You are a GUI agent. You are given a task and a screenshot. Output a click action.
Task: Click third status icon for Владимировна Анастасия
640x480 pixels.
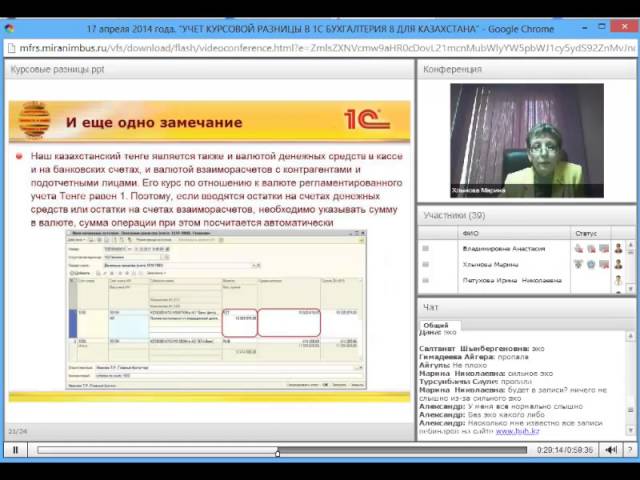(604, 248)
